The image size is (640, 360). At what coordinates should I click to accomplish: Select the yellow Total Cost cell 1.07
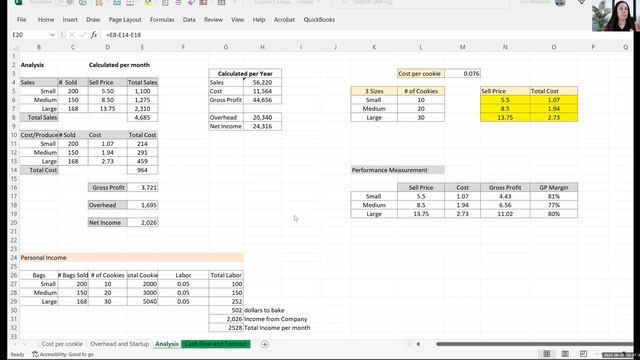click(553, 100)
